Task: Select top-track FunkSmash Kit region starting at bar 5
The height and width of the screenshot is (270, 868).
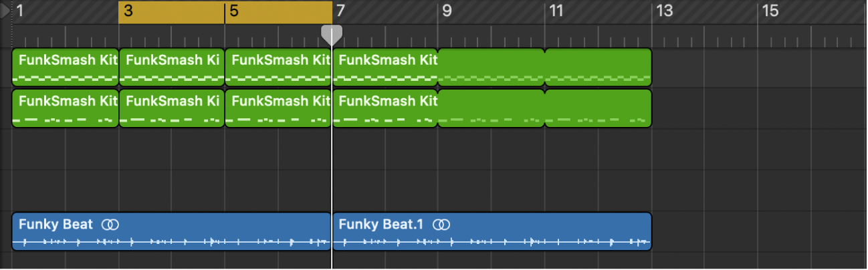Action: (x=278, y=67)
